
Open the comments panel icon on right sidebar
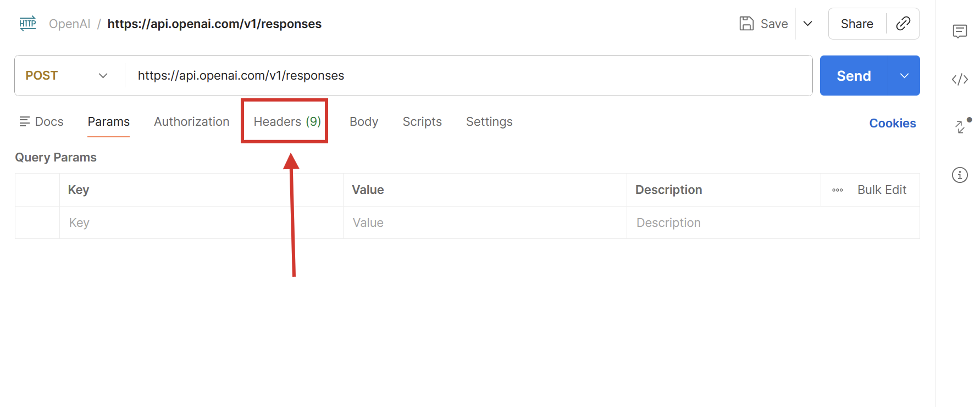click(x=960, y=31)
